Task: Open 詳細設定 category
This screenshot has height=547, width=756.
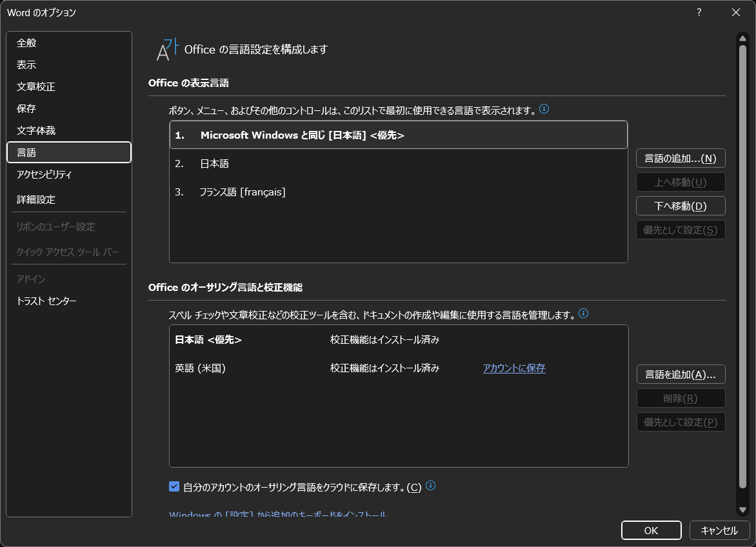Action: (x=69, y=199)
